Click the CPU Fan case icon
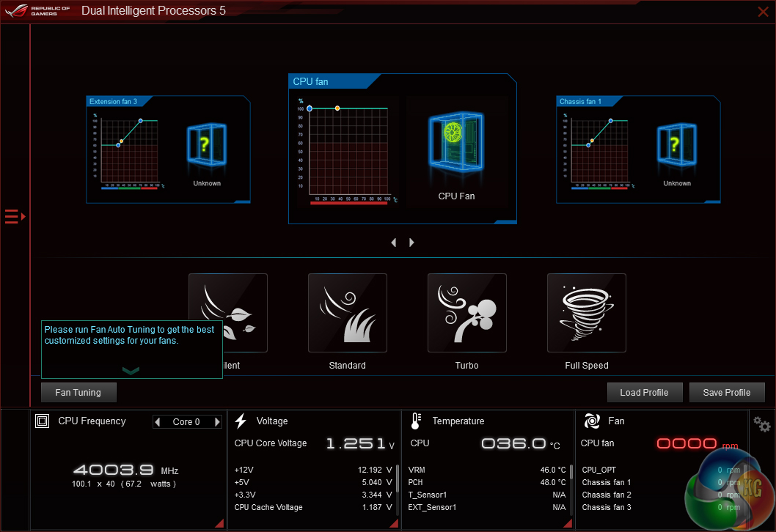The width and height of the screenshot is (776, 532). tap(456, 144)
